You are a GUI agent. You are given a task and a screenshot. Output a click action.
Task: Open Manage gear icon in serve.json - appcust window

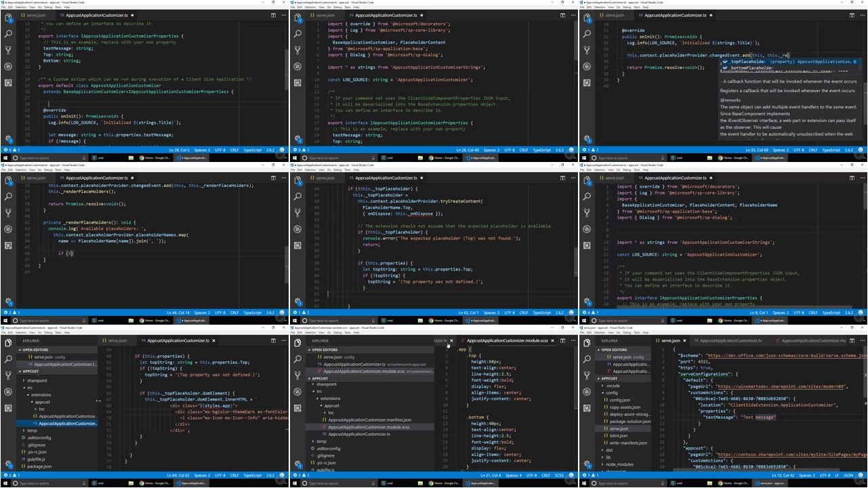pos(587,464)
